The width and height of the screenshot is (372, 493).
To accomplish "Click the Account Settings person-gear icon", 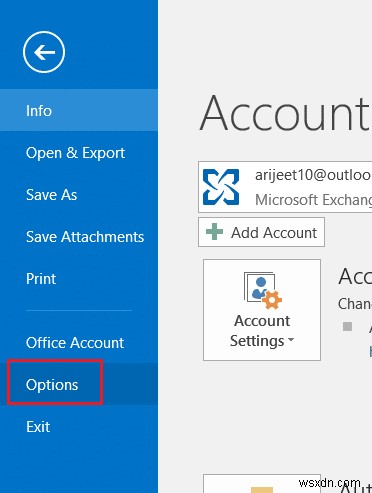I will click(x=263, y=291).
